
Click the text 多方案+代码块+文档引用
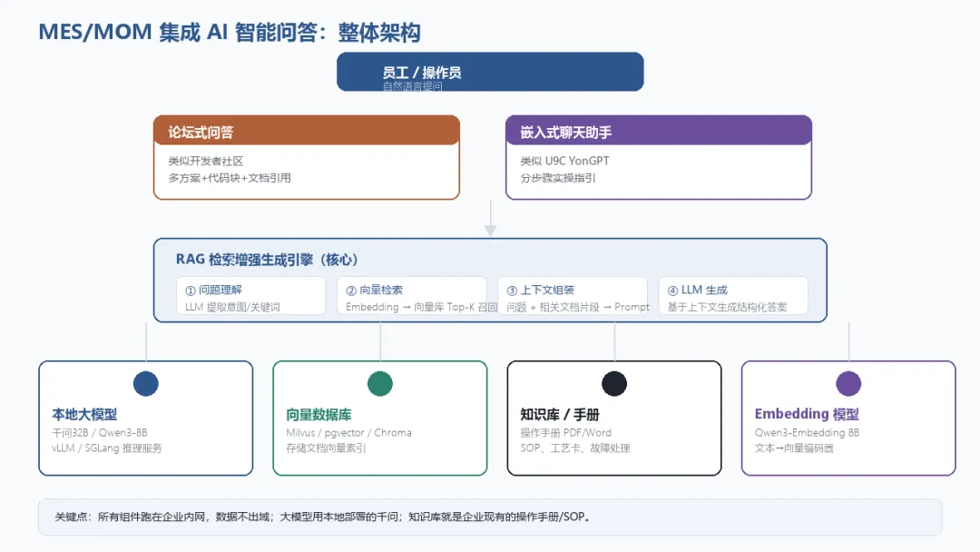230,178
